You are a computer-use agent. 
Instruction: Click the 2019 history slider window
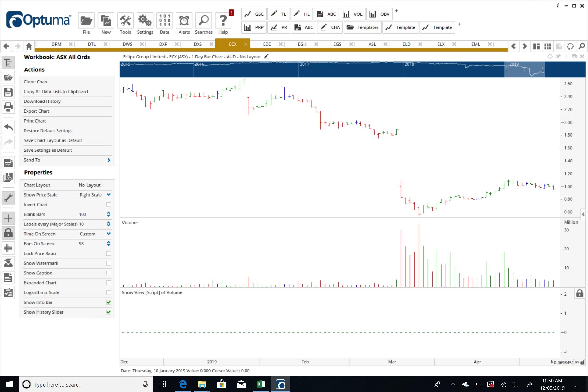coord(524,69)
